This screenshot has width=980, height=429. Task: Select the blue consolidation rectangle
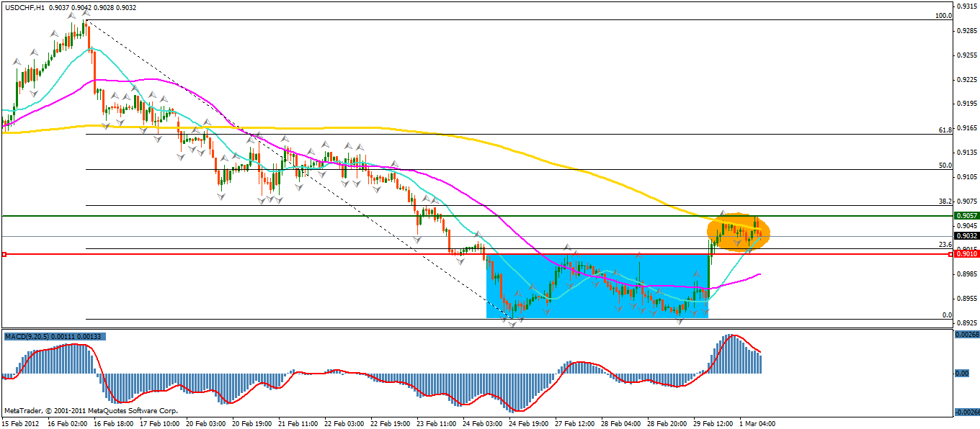[597, 286]
